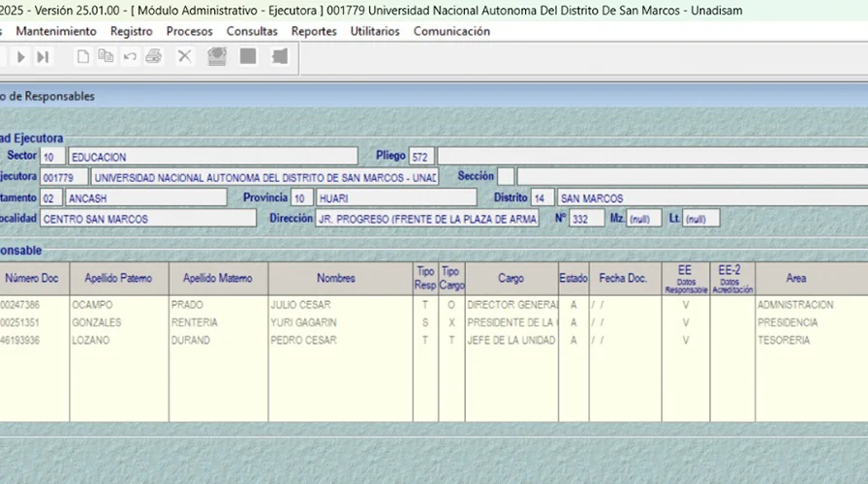Click the JEFE DE LA UNIDAD cargo cell
Screen dimensions: 868x484
pos(511,340)
